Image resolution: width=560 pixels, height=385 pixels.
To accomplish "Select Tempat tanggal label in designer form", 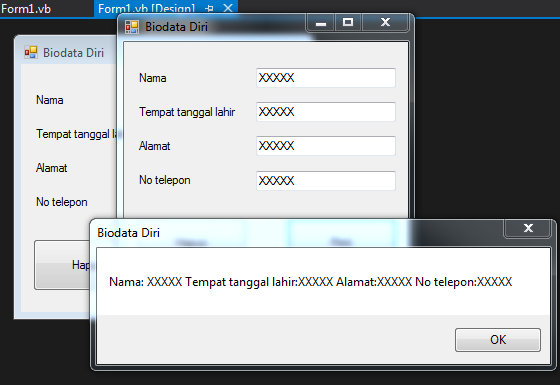I will point(76,134).
